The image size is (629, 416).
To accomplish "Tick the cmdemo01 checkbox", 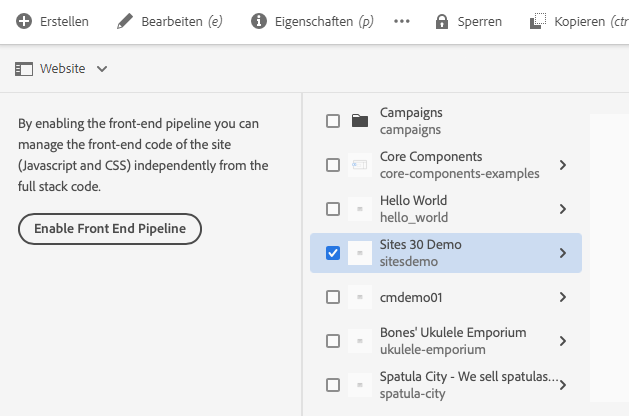I will click(x=333, y=297).
